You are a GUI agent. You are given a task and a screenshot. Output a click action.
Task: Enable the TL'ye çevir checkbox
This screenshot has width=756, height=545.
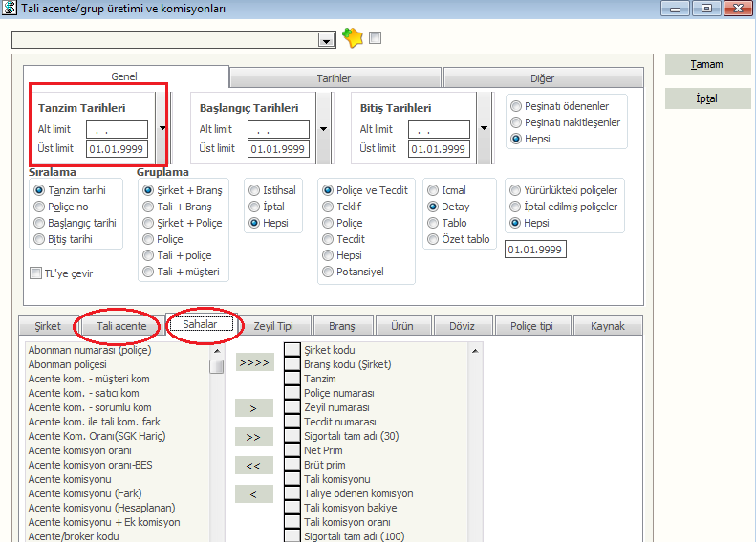[x=36, y=273]
